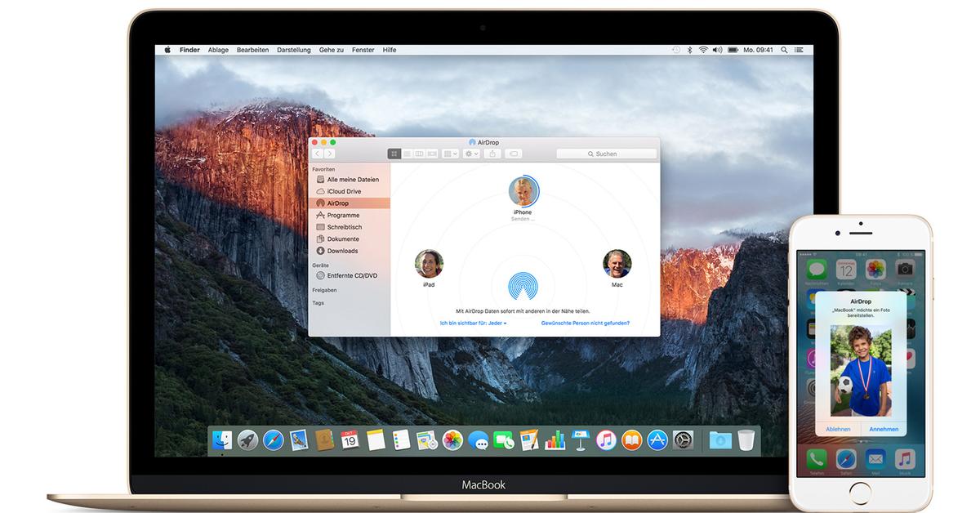Screen dimensions: 980x513
Task: Open the Fenster menu
Action: point(363,50)
